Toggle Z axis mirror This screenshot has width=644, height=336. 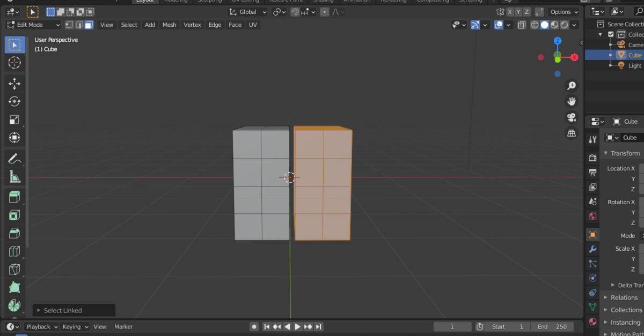point(527,12)
